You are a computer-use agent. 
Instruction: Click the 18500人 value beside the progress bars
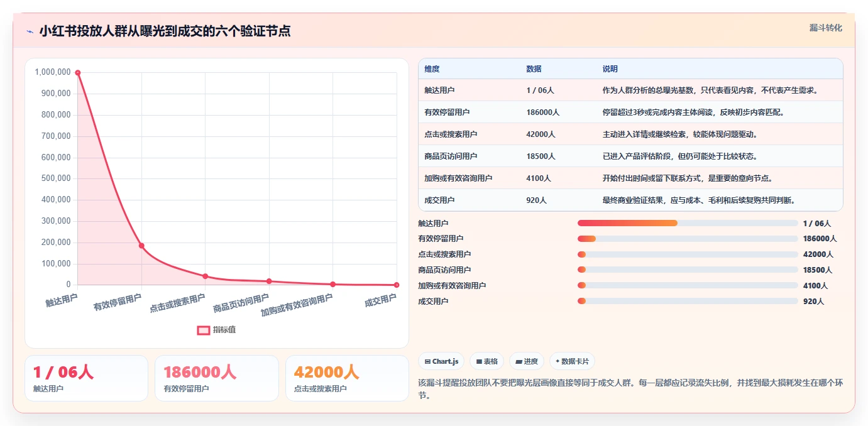click(x=818, y=270)
